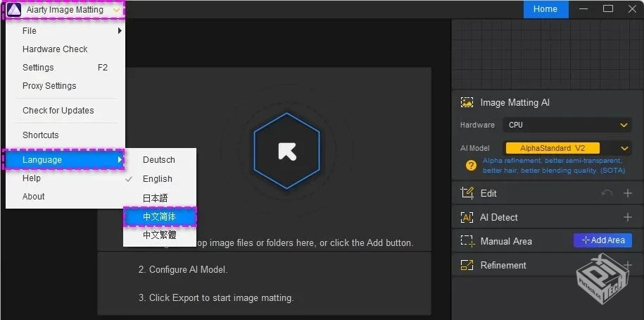This screenshot has width=644, height=320.
Task: Maximize the application window
Action: click(x=608, y=8)
